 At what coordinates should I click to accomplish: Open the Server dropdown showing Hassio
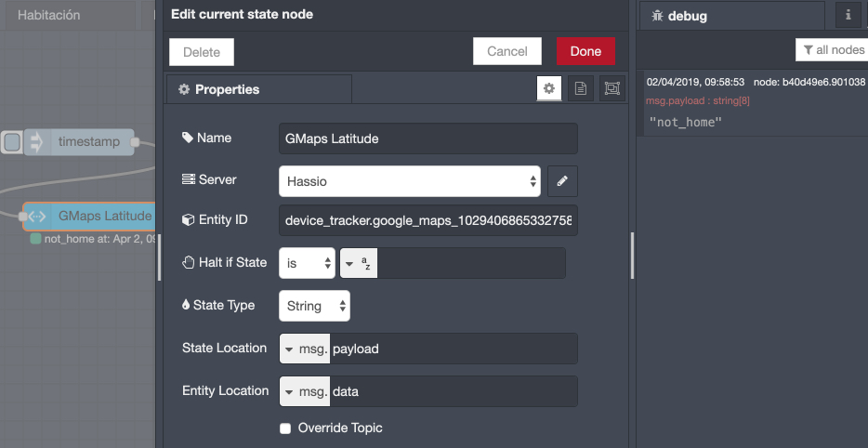[x=410, y=181]
